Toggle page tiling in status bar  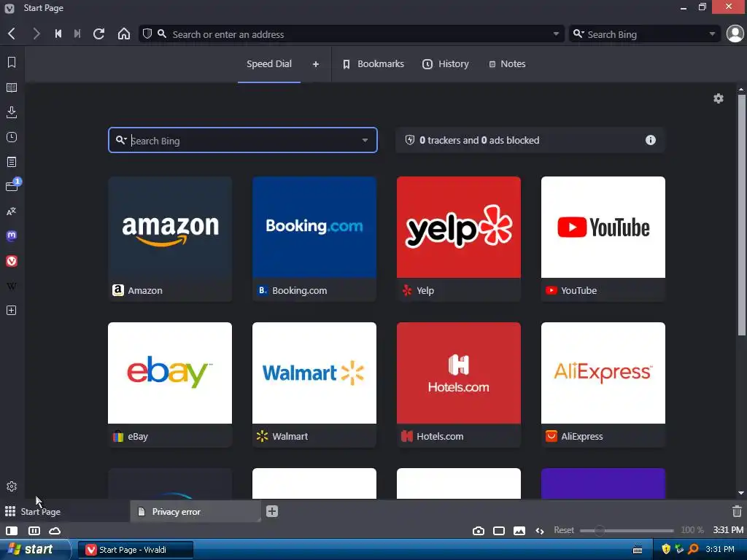point(34,531)
